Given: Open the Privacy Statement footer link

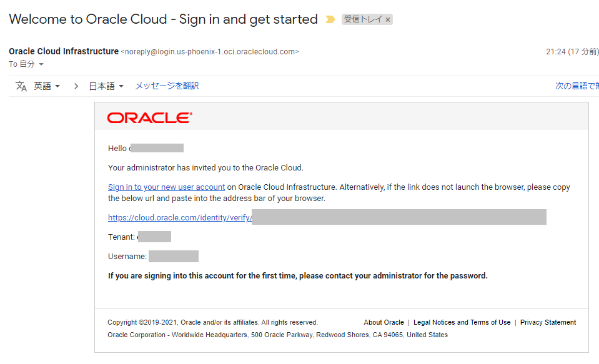Looking at the screenshot, I should pos(548,322).
